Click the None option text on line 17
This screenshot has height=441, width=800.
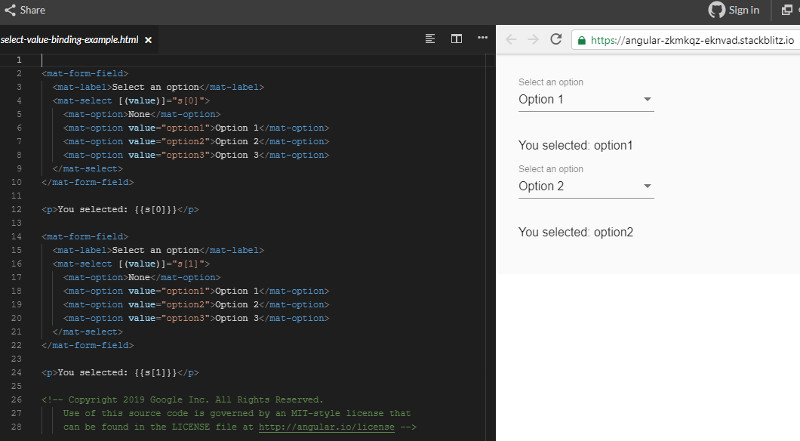click(x=139, y=278)
